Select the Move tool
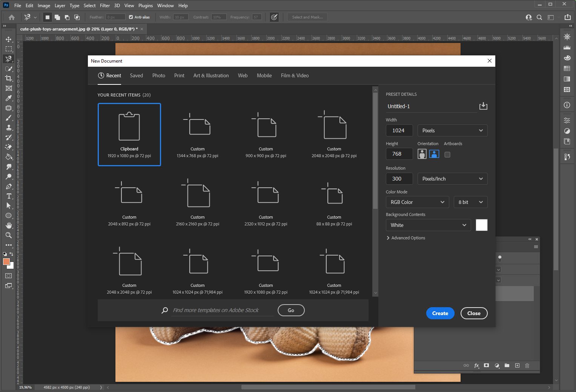This screenshot has width=576, height=392. tap(9, 39)
